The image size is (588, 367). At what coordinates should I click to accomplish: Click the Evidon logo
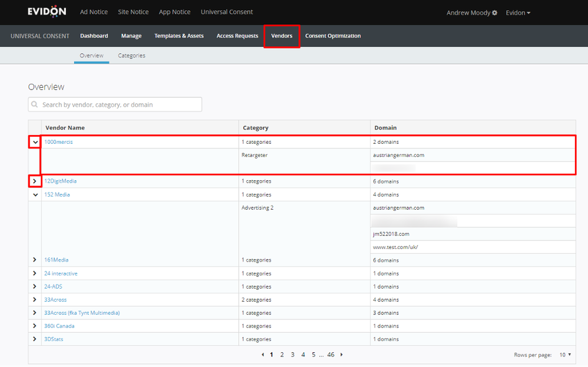tap(47, 12)
